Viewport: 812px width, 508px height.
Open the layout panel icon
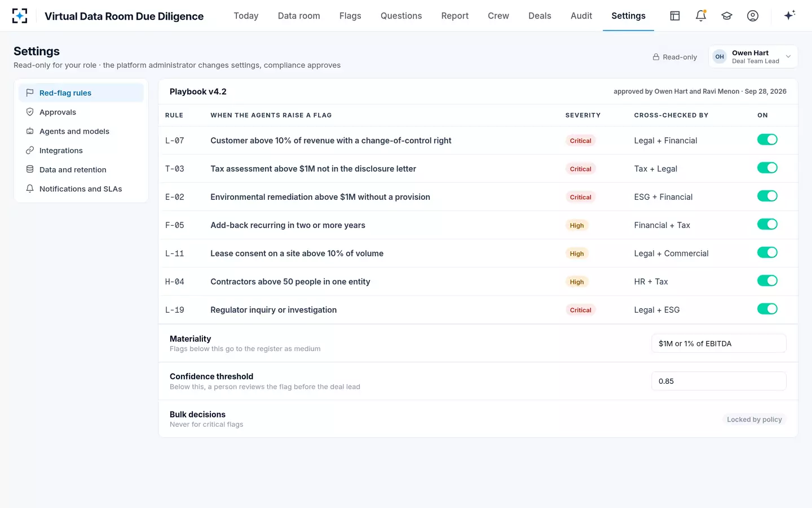pyautogui.click(x=675, y=16)
